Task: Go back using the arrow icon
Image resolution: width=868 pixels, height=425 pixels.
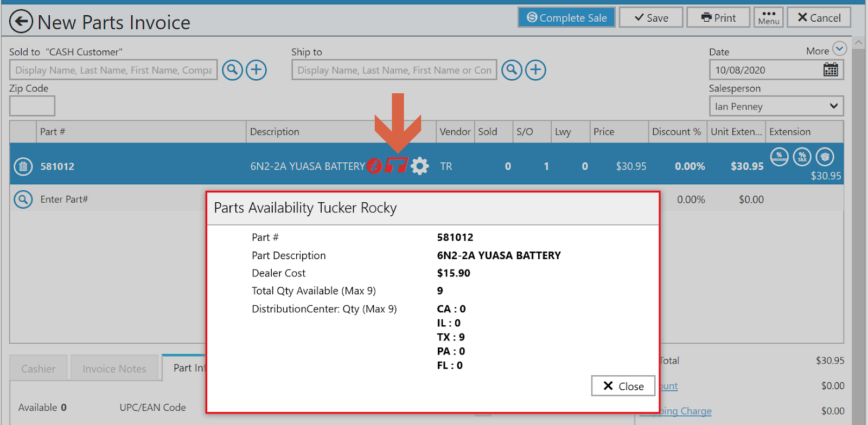Action: tap(21, 22)
